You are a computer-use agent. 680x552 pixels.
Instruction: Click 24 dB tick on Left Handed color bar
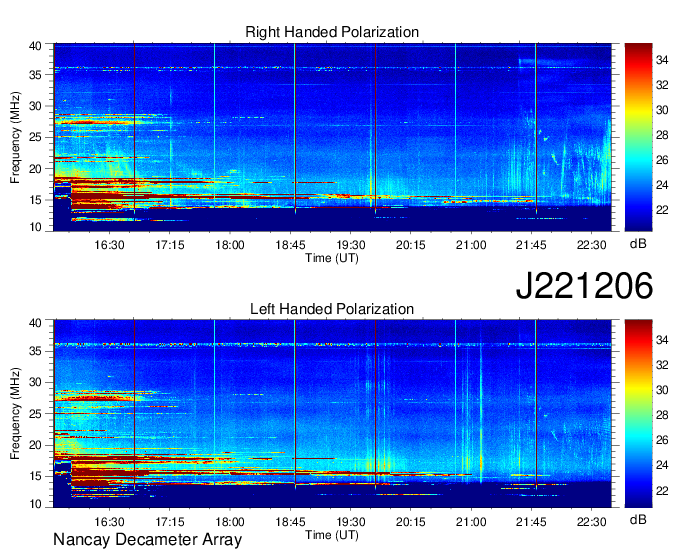pos(662,465)
